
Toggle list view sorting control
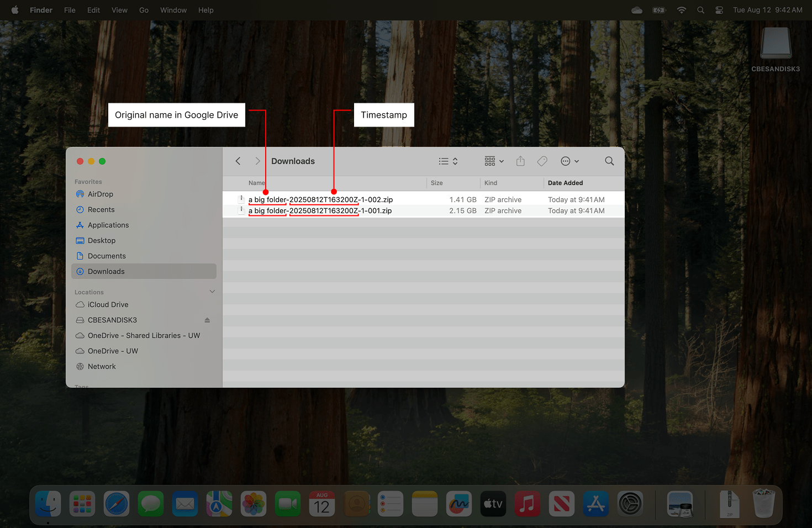coord(447,161)
